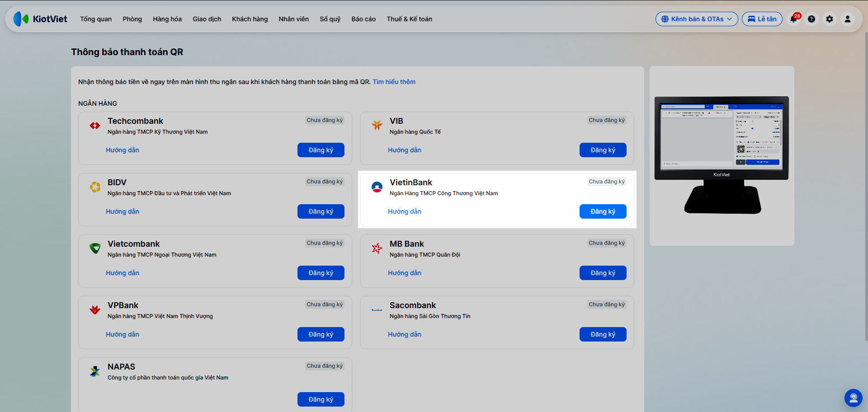Screen dimensions: 868x412
Task: Register BIDV with Đăng ký
Action: tap(321, 211)
